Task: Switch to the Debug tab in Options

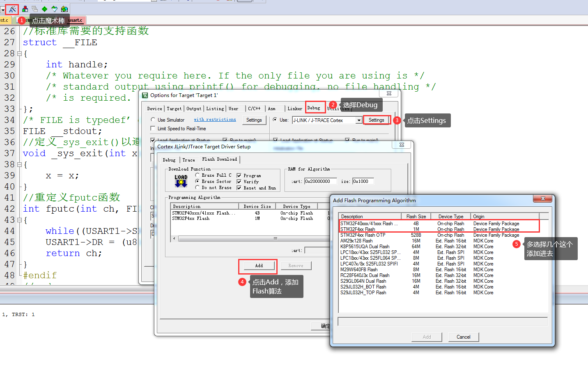Action: (x=314, y=108)
